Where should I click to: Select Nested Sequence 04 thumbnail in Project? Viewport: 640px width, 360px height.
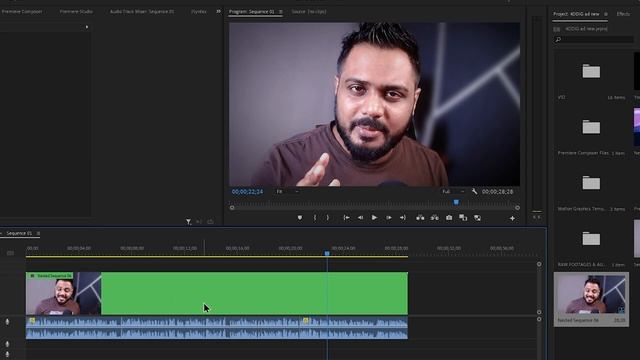coord(591,294)
